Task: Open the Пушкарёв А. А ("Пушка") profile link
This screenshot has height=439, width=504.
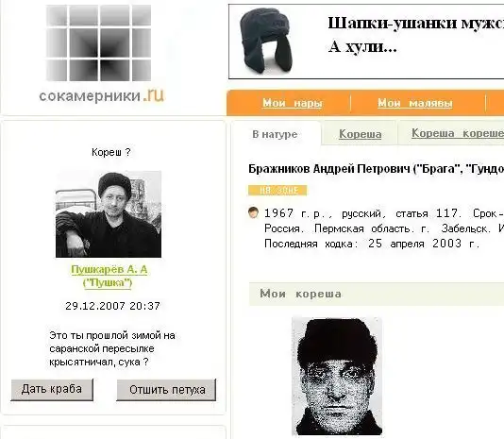Action: click(109, 277)
